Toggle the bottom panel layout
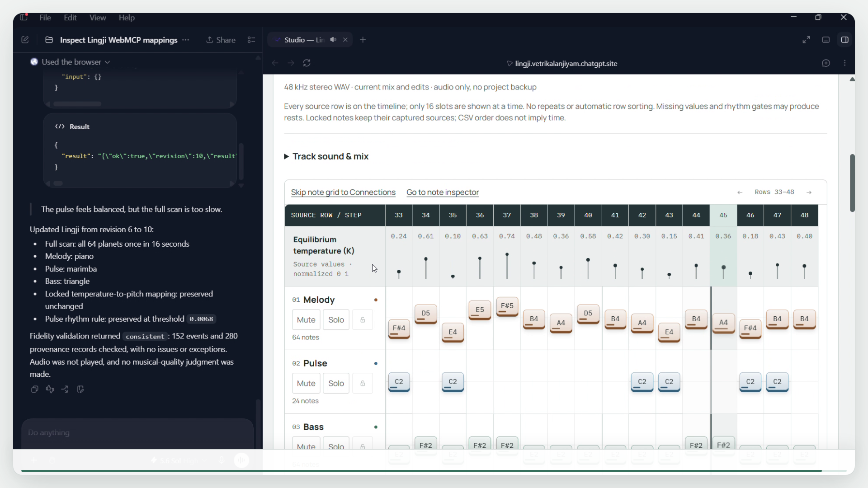The height and width of the screenshot is (488, 868). 826,40
